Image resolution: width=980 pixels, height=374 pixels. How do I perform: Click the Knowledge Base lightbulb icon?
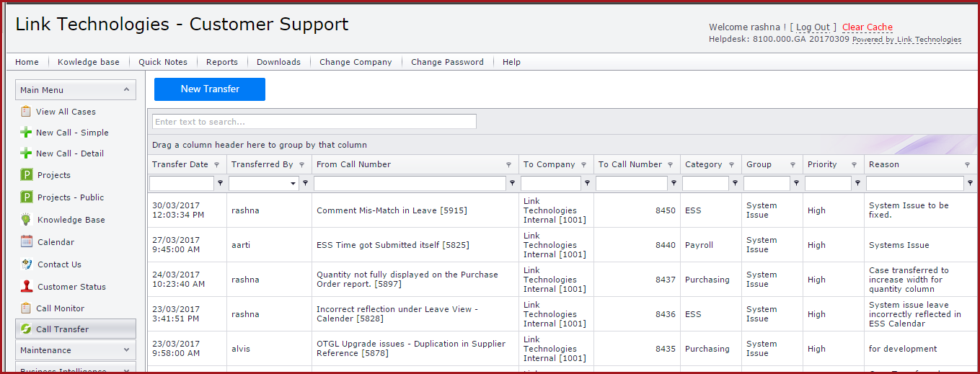coord(26,220)
